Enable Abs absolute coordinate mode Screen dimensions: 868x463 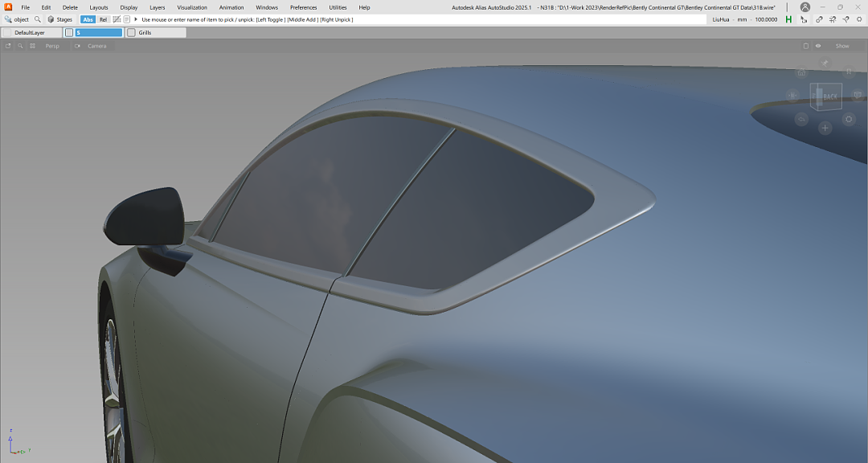(88, 19)
